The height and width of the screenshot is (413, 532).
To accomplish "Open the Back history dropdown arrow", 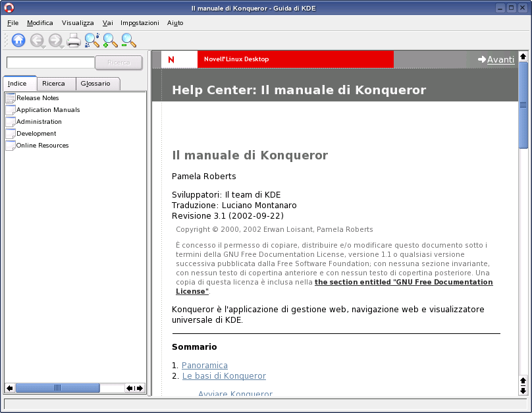I will 43,47.
